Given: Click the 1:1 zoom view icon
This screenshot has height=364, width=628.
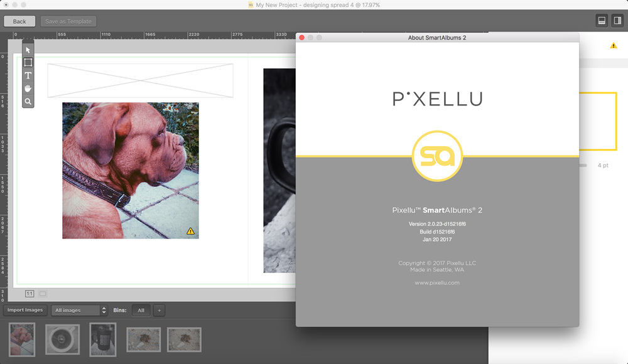Looking at the screenshot, I should pyautogui.click(x=30, y=294).
